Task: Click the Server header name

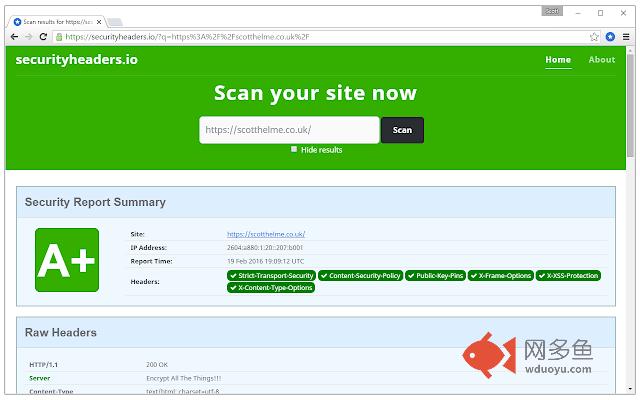Action: tap(40, 378)
